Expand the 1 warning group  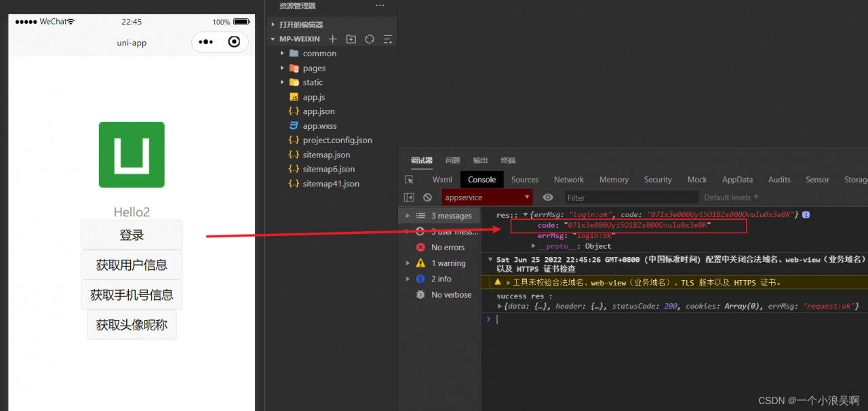point(408,263)
